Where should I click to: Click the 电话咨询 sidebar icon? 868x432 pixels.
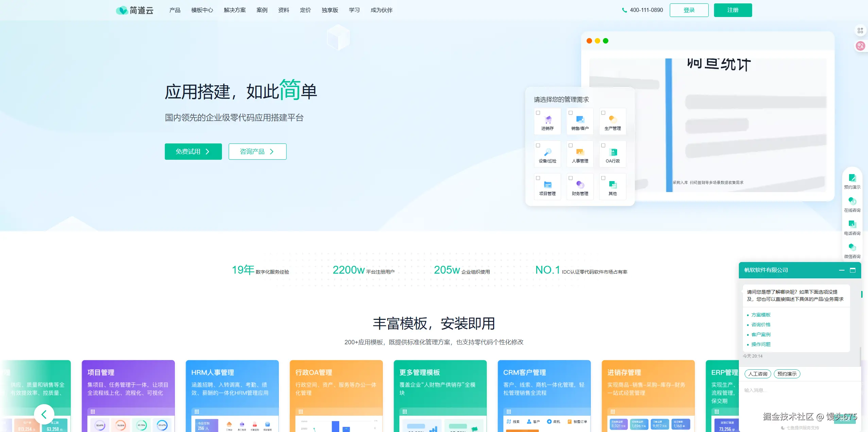point(852,225)
